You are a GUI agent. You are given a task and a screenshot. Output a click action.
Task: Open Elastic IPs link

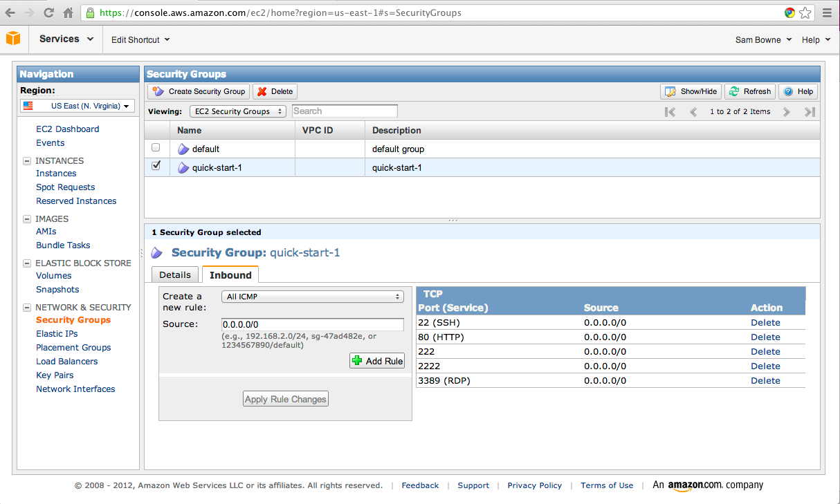[57, 334]
